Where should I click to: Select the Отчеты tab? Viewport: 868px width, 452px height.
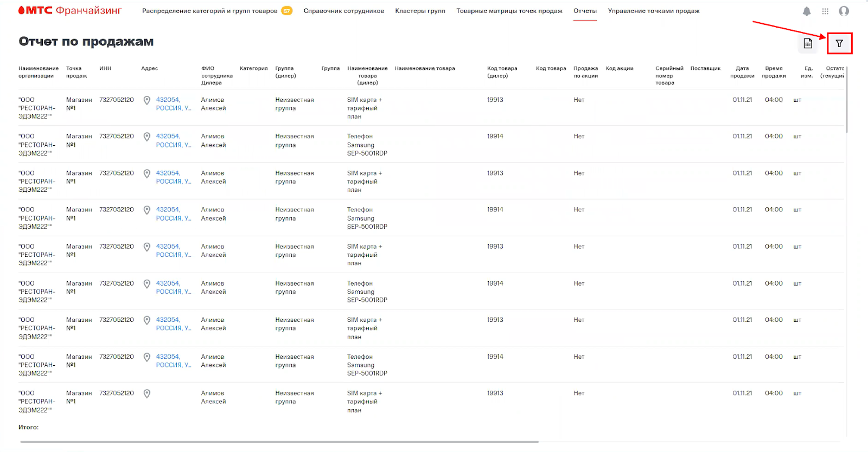click(x=585, y=11)
